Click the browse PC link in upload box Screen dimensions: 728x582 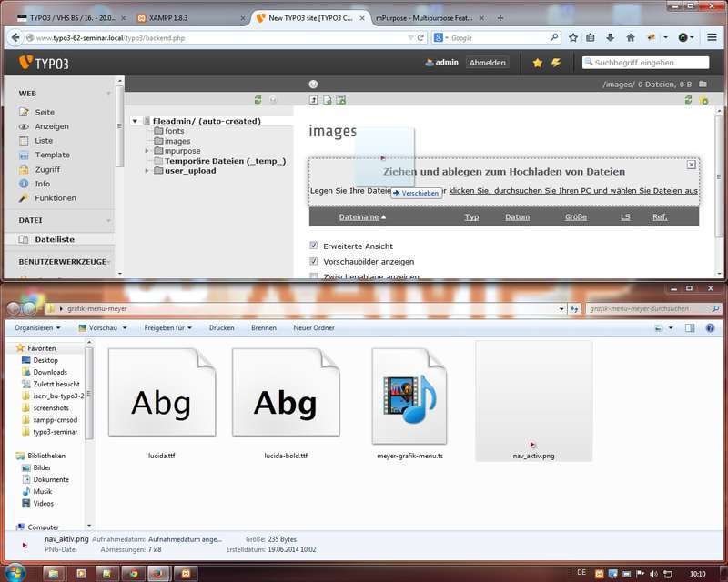coord(573,191)
